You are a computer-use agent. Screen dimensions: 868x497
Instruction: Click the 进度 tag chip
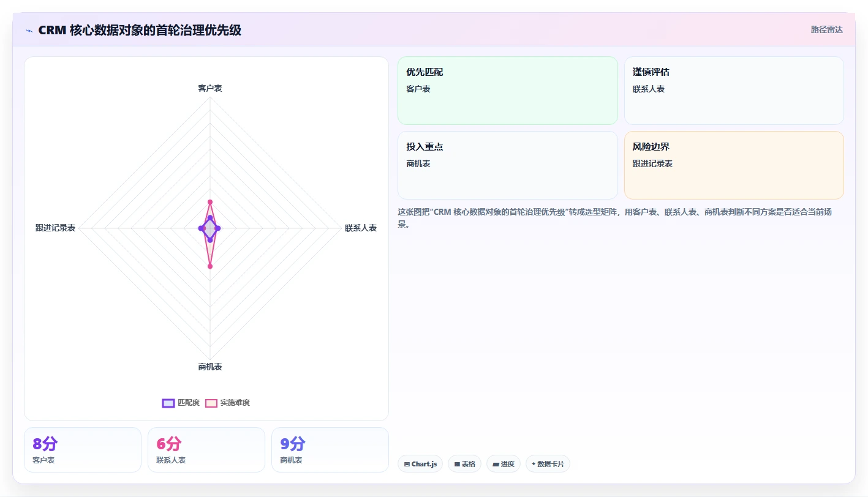tap(504, 464)
